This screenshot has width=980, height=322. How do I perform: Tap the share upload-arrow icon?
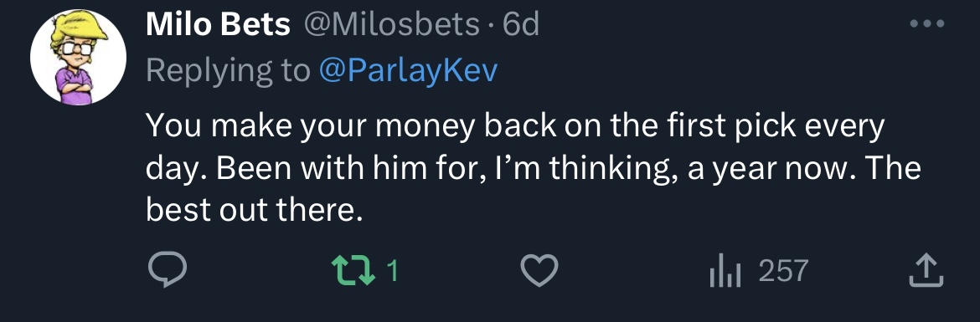point(925,272)
